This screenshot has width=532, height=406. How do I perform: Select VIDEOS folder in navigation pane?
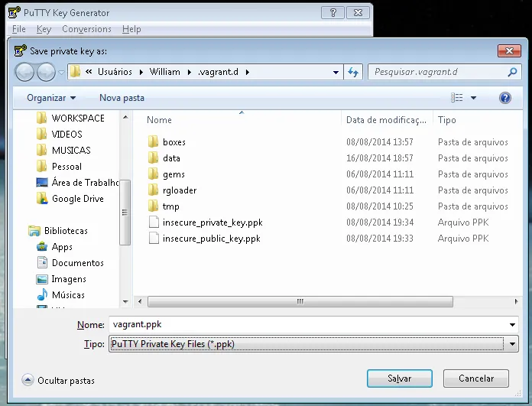click(66, 134)
